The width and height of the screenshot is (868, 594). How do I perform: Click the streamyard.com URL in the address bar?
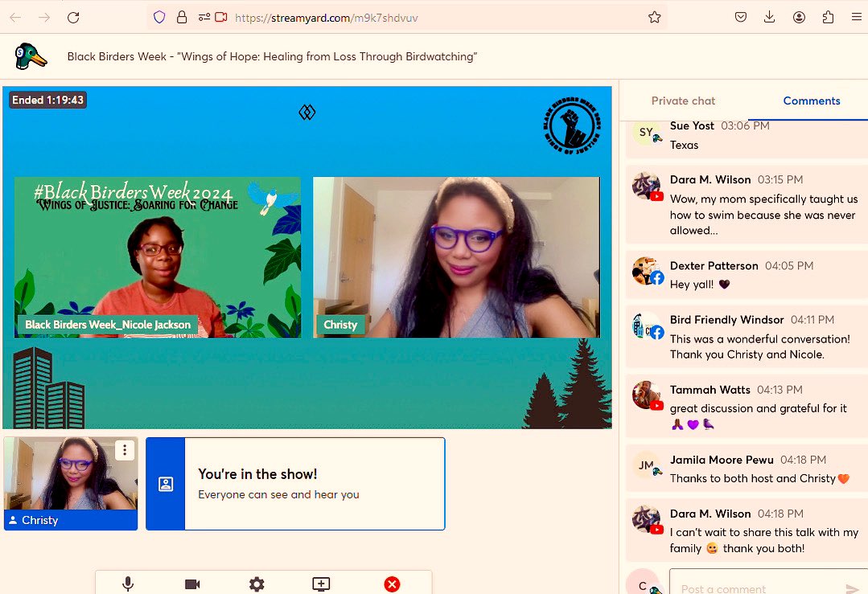(x=327, y=17)
